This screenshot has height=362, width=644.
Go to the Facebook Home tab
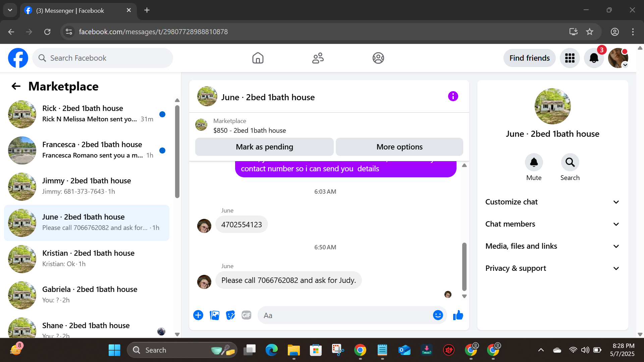click(x=258, y=58)
